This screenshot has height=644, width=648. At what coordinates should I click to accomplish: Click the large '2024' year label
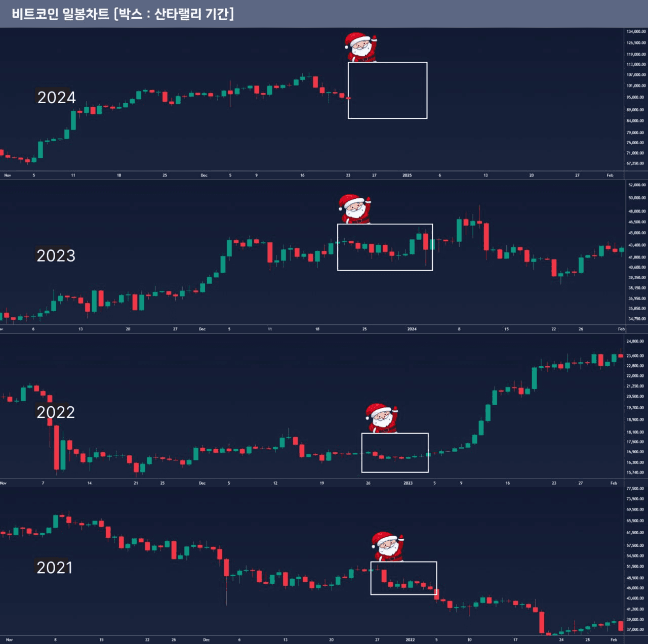[56, 97]
